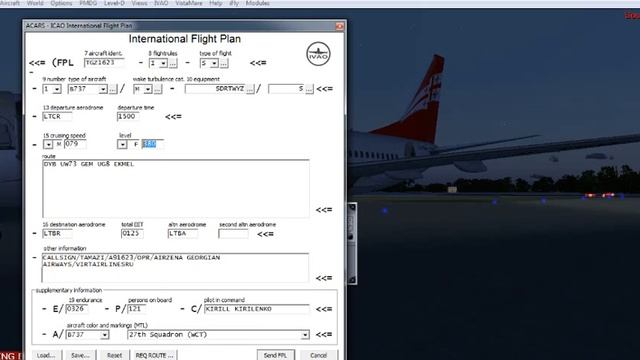Click the Send FPL button

point(276,355)
